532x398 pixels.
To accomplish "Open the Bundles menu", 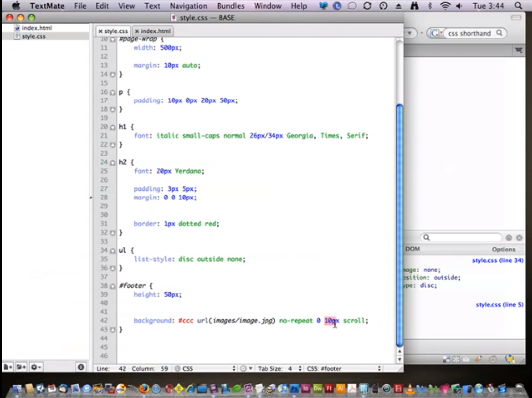I will 231,6.
